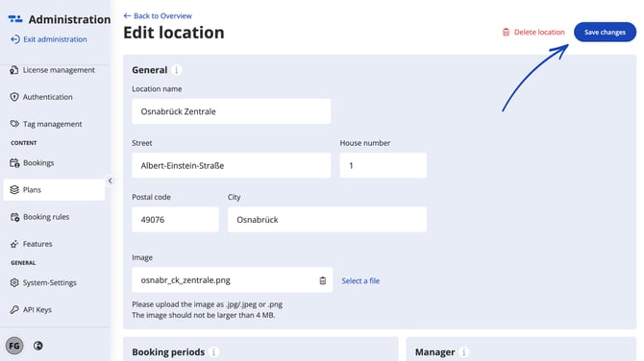Open Features section
The height and width of the screenshot is (361, 644).
[54, 244]
